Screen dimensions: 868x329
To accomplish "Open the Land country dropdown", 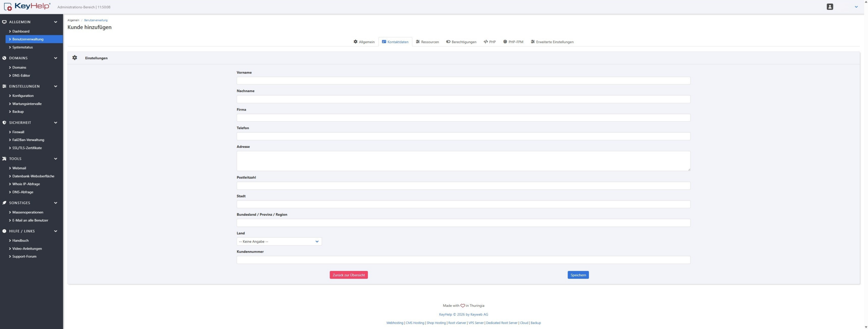I will tap(279, 241).
